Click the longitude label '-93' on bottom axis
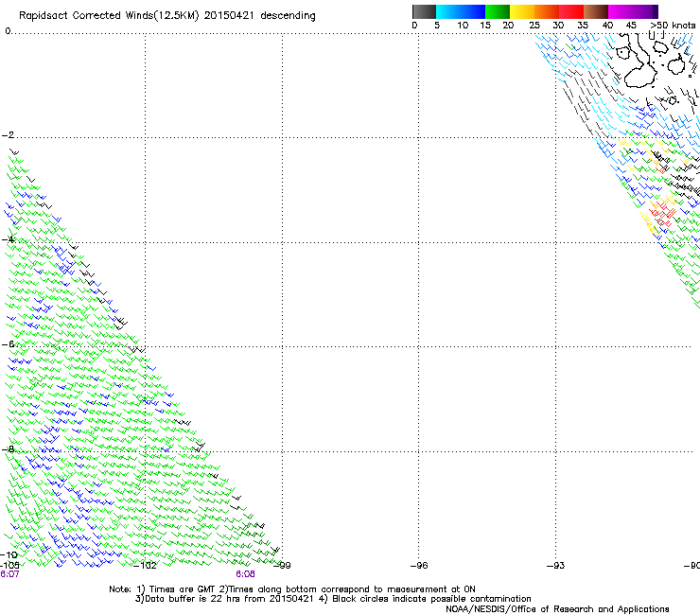 (x=556, y=566)
